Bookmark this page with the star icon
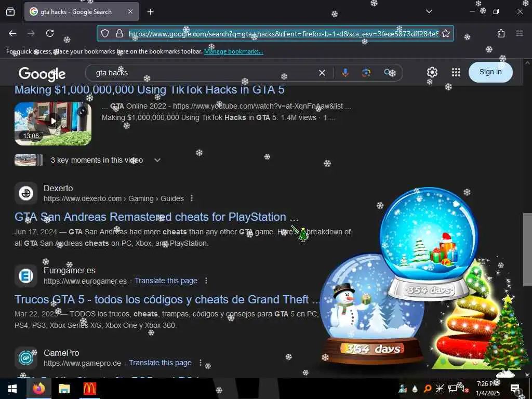This screenshot has width=532, height=399. point(446,33)
